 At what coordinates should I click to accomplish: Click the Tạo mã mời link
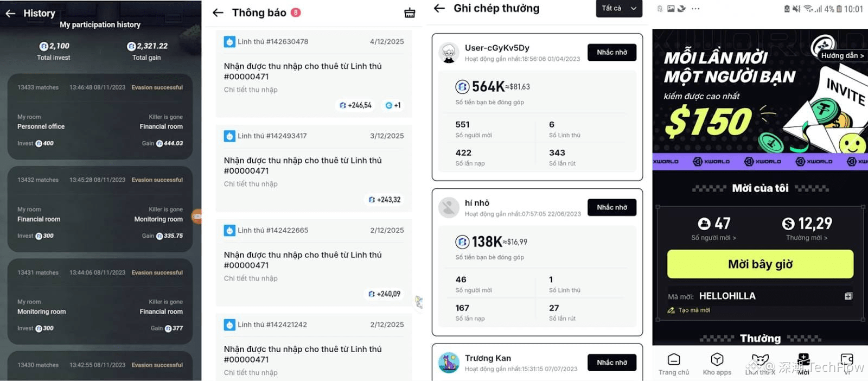[694, 310]
